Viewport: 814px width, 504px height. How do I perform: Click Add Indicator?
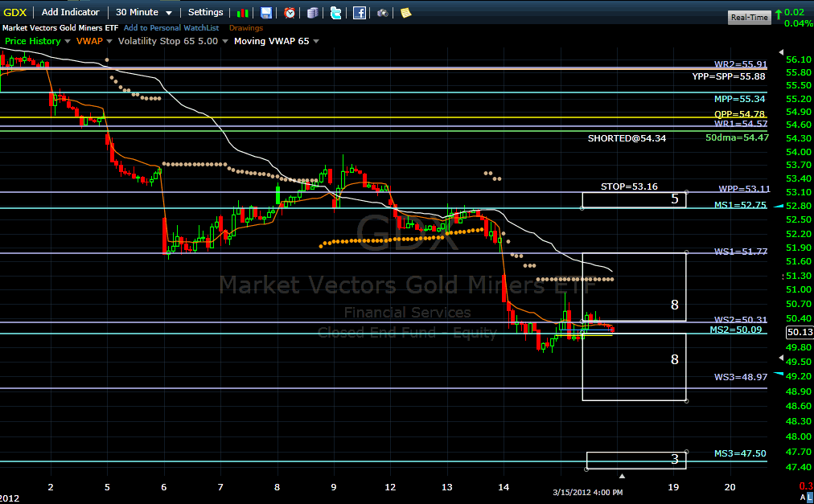click(70, 12)
